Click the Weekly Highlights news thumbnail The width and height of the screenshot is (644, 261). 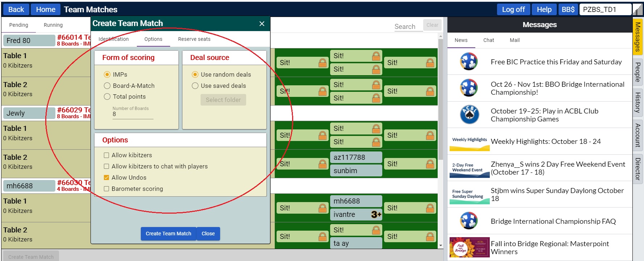coord(469,142)
